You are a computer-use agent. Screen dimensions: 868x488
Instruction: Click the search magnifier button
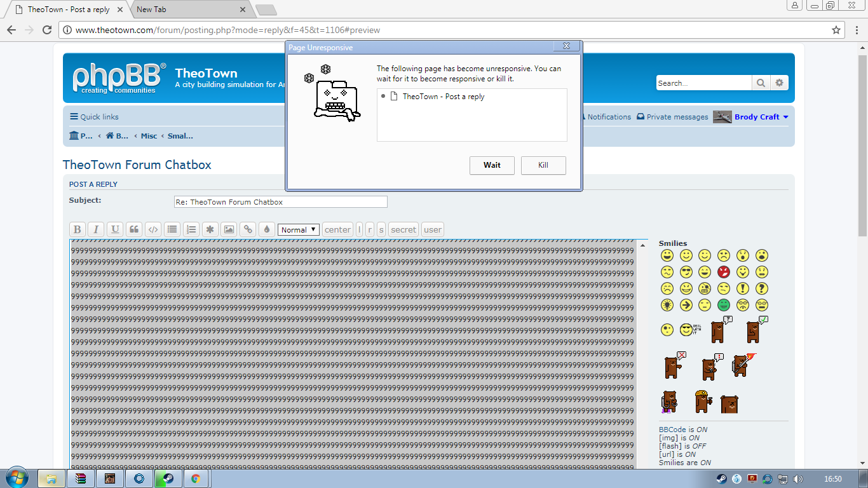tap(761, 83)
